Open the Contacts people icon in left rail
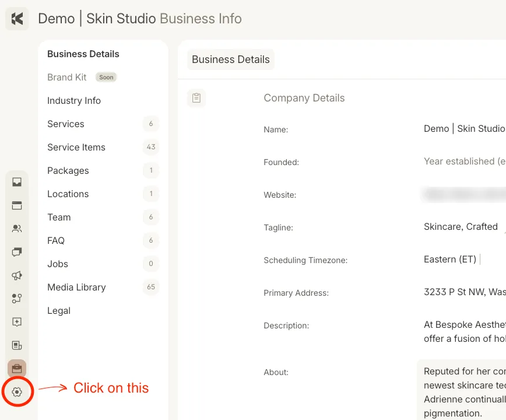Viewport: 506px width, 420px height. pyautogui.click(x=17, y=229)
